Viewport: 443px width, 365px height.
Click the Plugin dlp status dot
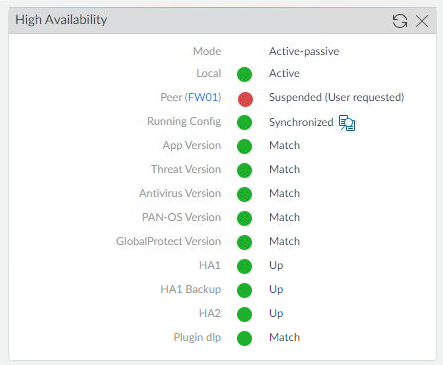click(244, 338)
